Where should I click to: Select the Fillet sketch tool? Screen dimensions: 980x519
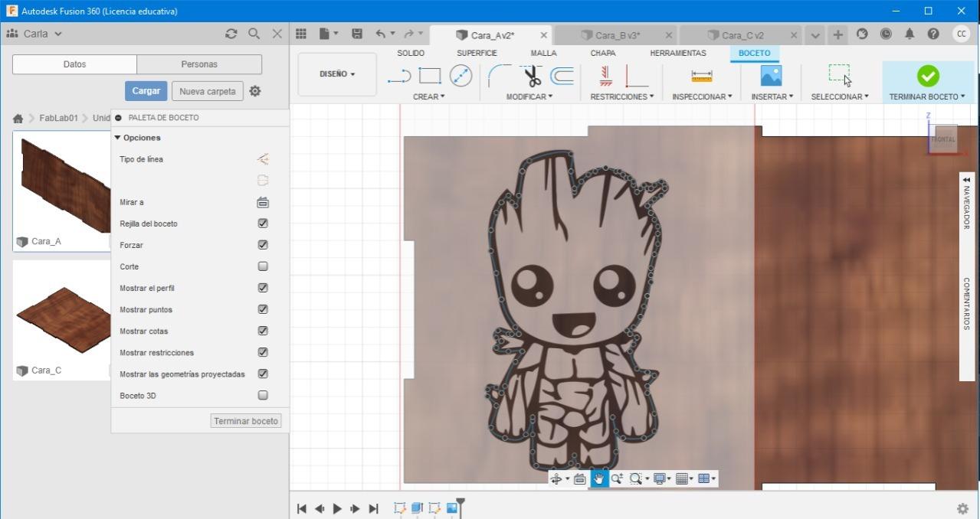tap(500, 76)
